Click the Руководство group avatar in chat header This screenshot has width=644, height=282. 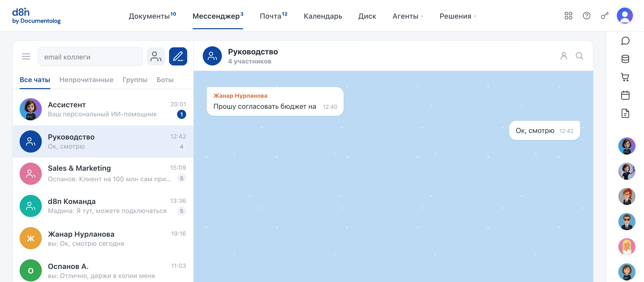click(x=212, y=56)
